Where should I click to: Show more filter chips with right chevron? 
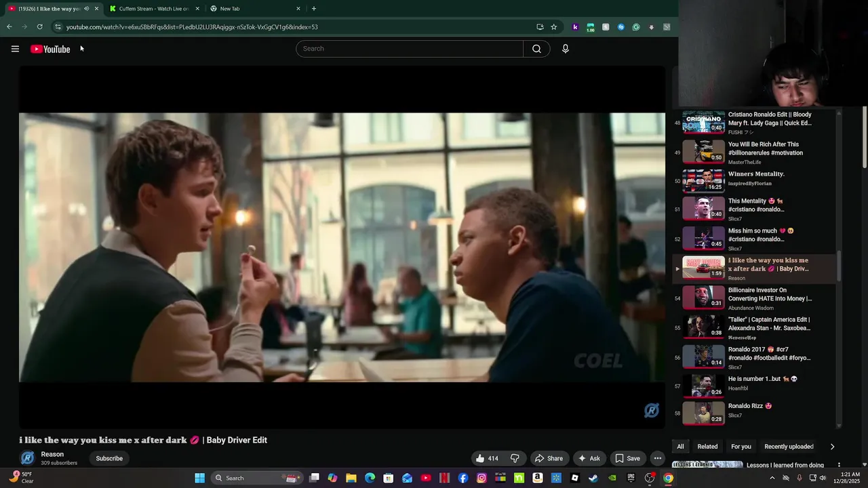(x=832, y=447)
